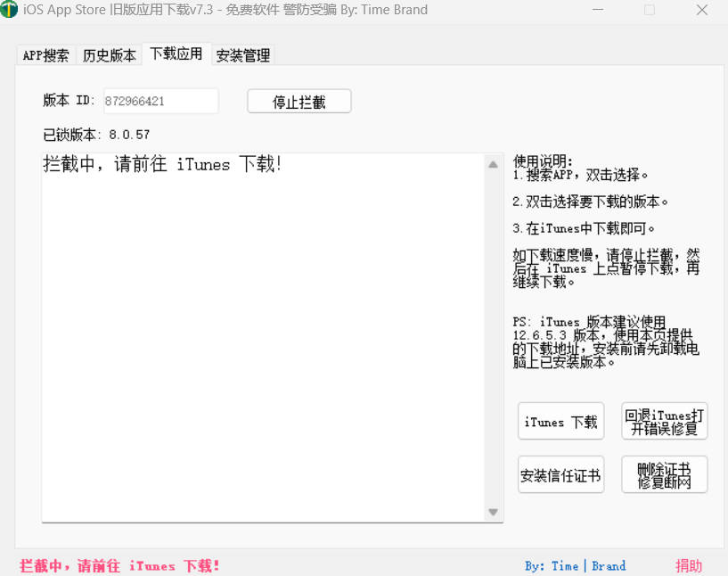The height and width of the screenshot is (576, 728).
Task: Click the red 拦截中 status bar text
Action: [x=119, y=566]
